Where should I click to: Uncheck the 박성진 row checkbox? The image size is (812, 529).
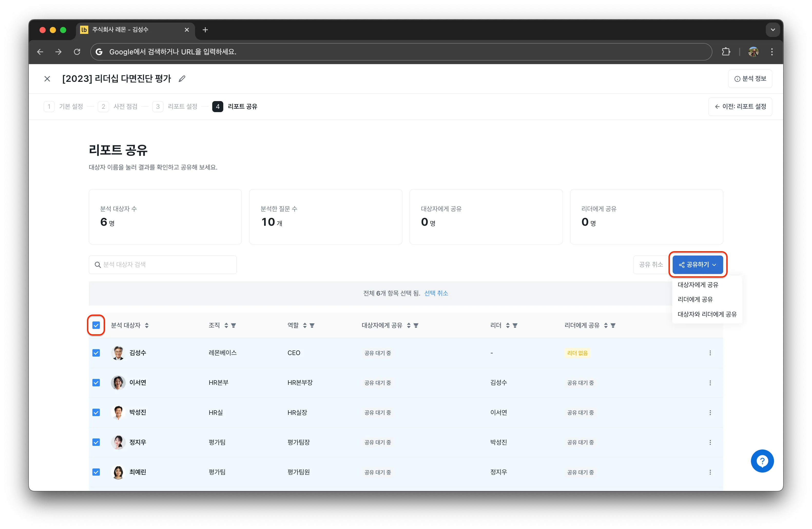(96, 412)
